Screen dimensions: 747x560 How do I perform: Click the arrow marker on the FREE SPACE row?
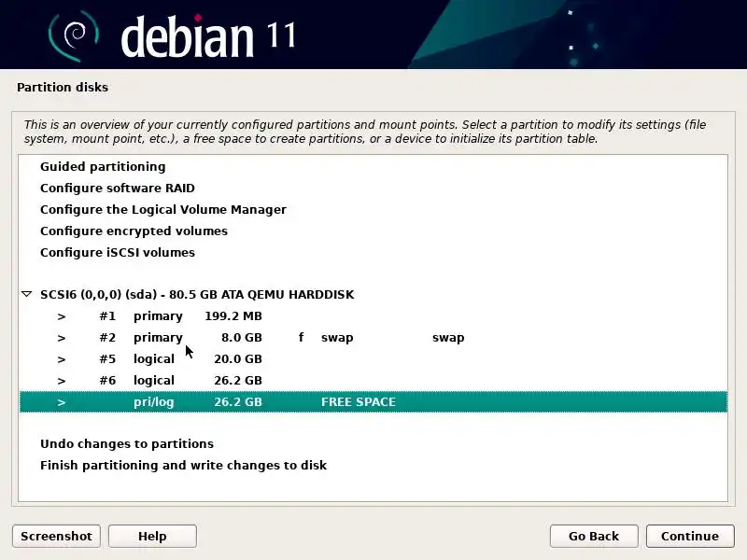(62, 402)
